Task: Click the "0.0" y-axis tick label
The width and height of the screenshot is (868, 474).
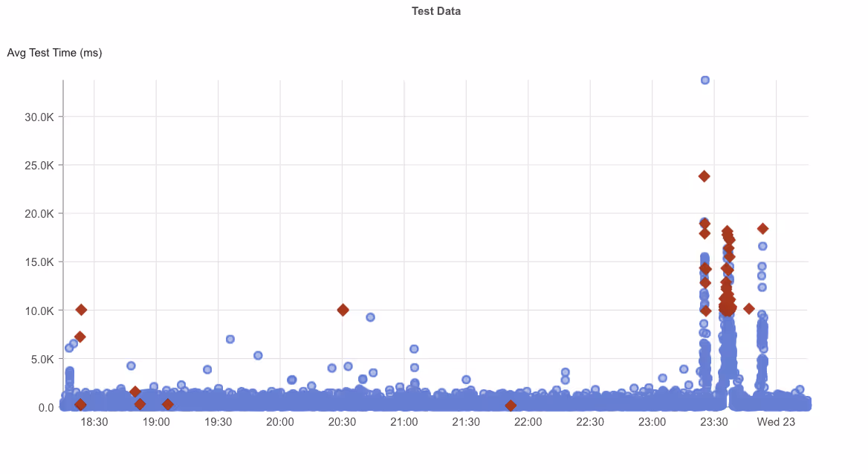Action: click(46, 408)
